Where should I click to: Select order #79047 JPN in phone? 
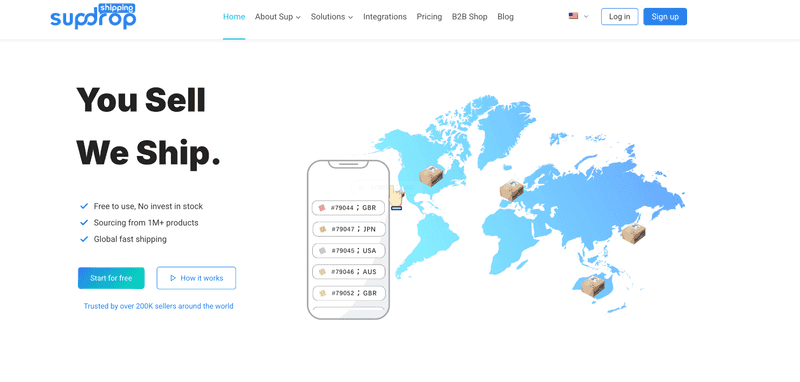click(348, 229)
